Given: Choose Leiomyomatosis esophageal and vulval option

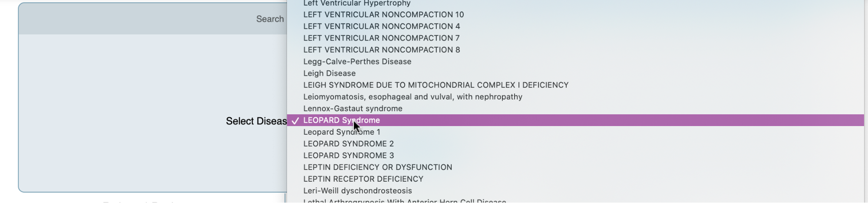Looking at the screenshot, I should [x=575, y=97].
